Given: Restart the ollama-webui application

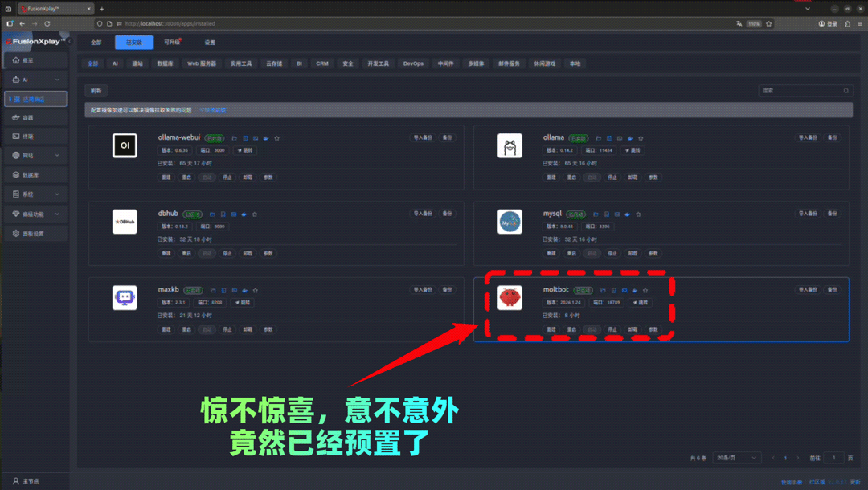Looking at the screenshot, I should [186, 177].
